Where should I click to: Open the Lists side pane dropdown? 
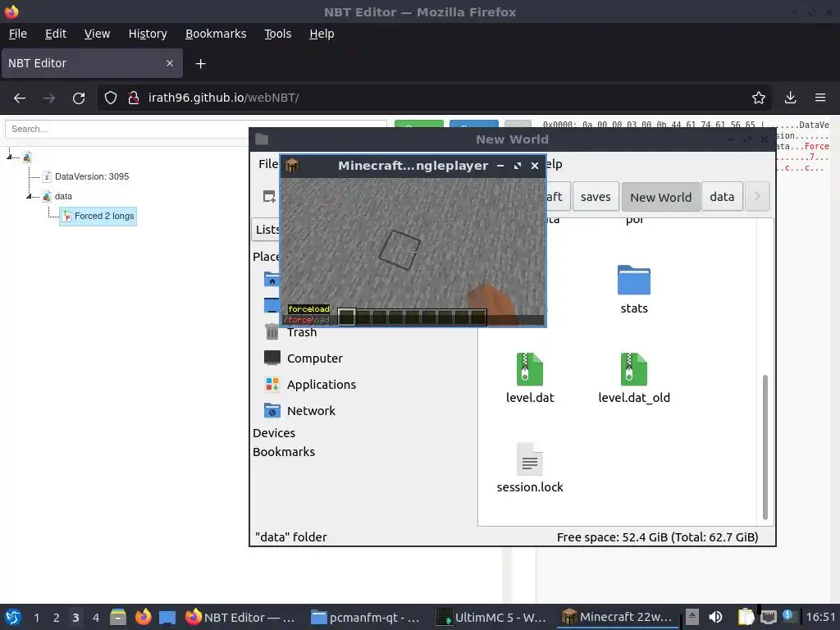coord(267,230)
